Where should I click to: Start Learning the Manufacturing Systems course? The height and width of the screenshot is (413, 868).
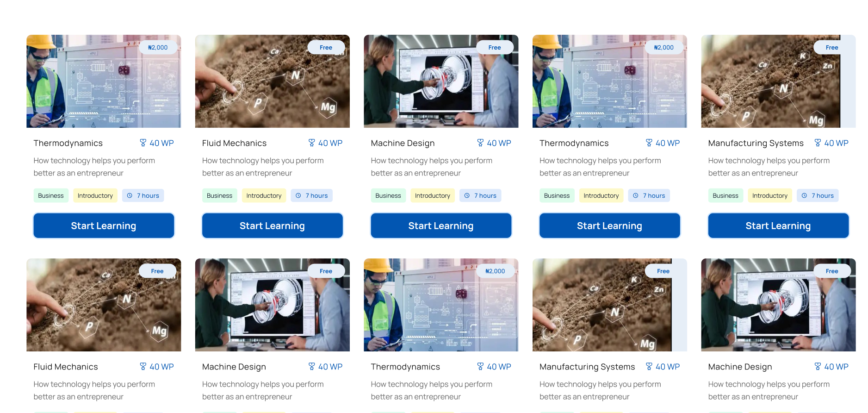click(778, 225)
